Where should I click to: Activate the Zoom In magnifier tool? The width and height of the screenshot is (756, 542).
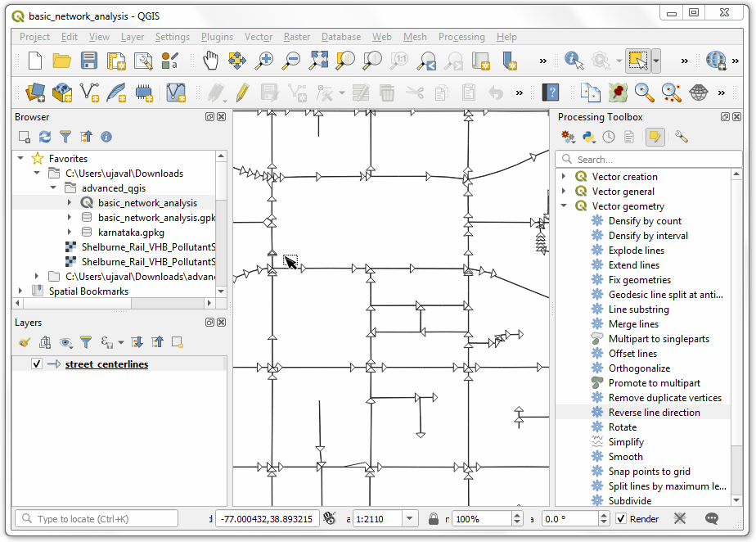click(x=264, y=61)
